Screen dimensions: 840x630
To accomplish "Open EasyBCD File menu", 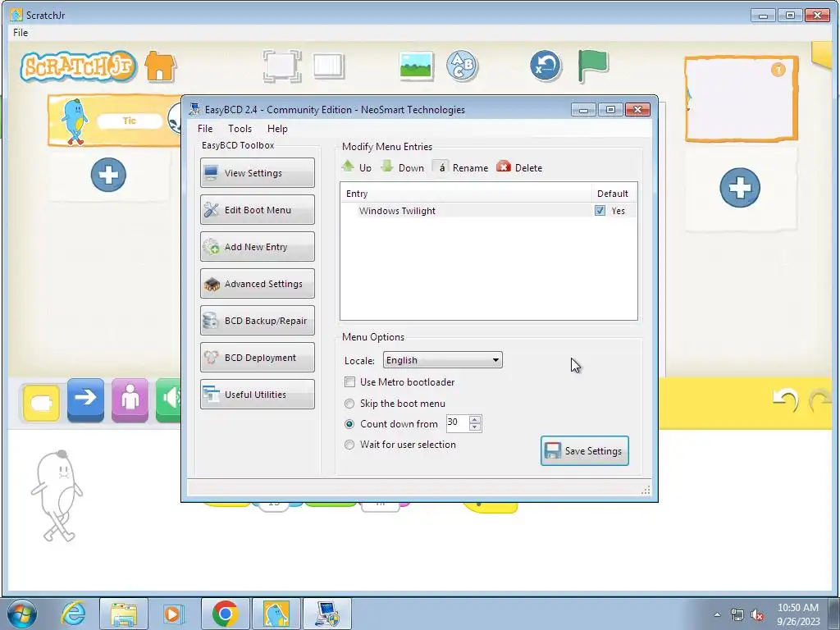I will (x=204, y=129).
